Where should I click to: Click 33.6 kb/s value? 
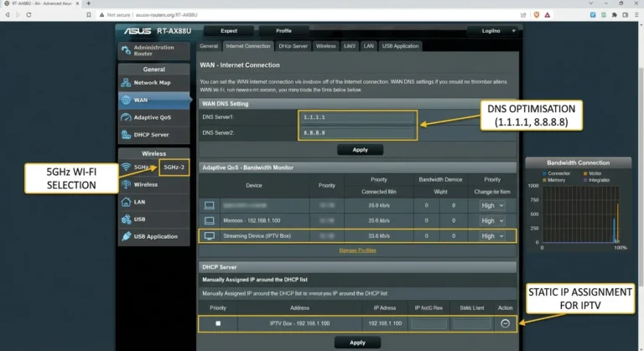tap(379, 236)
